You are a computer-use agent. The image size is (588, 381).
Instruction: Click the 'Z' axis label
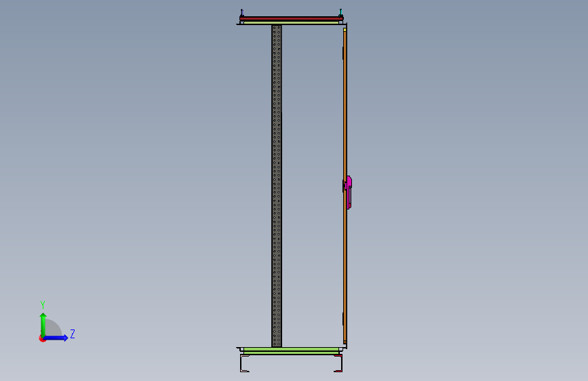tap(73, 334)
